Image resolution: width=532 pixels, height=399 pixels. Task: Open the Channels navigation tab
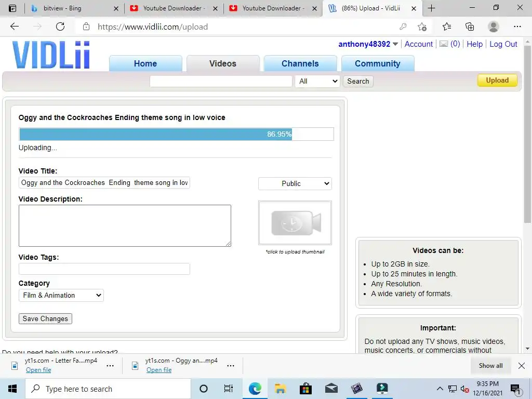coord(300,63)
